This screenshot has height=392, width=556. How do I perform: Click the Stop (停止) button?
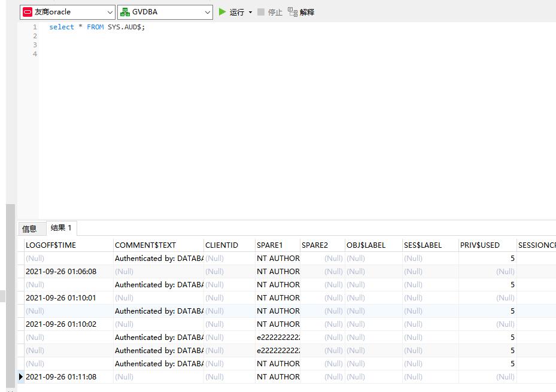pyautogui.click(x=270, y=12)
